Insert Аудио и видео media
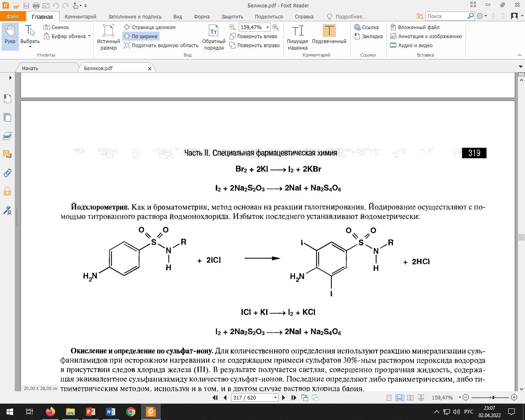Screen dimensions: 525x420 coord(411,46)
